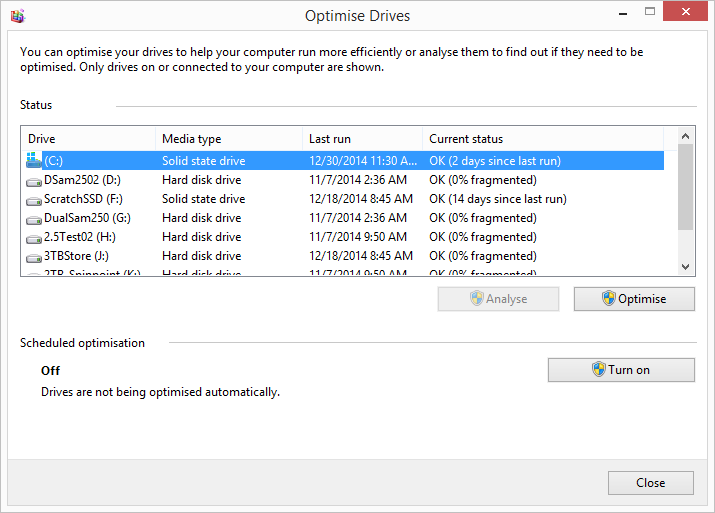The image size is (715, 513).
Task: Click 'OK (2 days since last run)' status
Action: tap(495, 161)
